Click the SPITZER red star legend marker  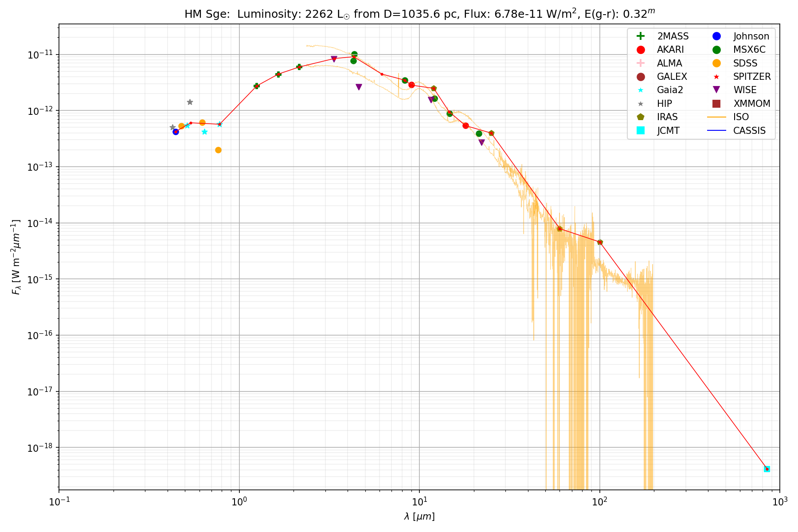point(716,77)
